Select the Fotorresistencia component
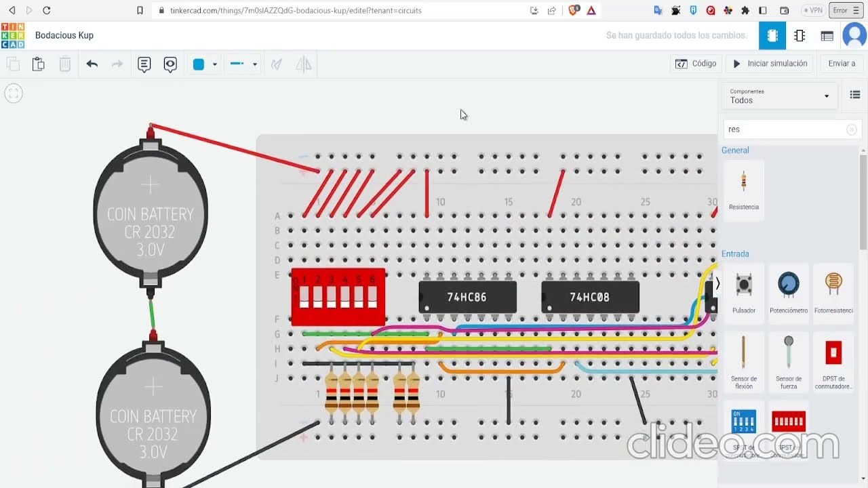 pos(833,293)
